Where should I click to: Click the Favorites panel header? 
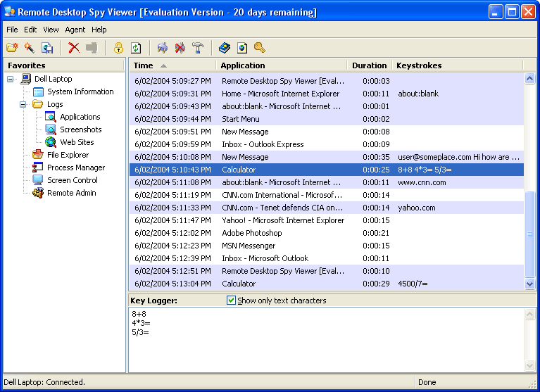point(64,65)
